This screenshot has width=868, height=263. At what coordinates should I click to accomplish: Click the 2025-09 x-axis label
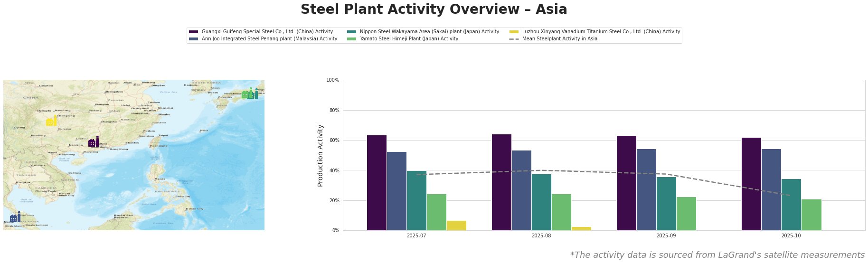click(666, 235)
